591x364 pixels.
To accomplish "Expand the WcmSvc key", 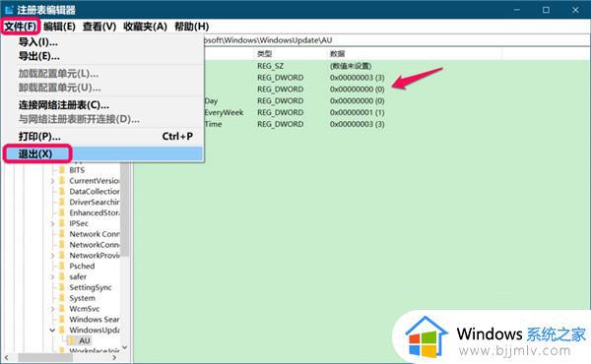I will (52, 309).
